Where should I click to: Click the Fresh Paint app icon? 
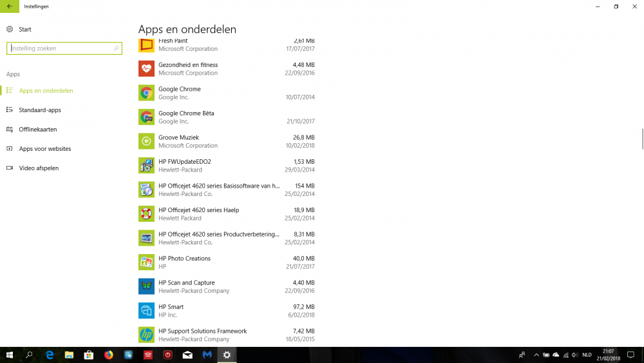tap(146, 44)
